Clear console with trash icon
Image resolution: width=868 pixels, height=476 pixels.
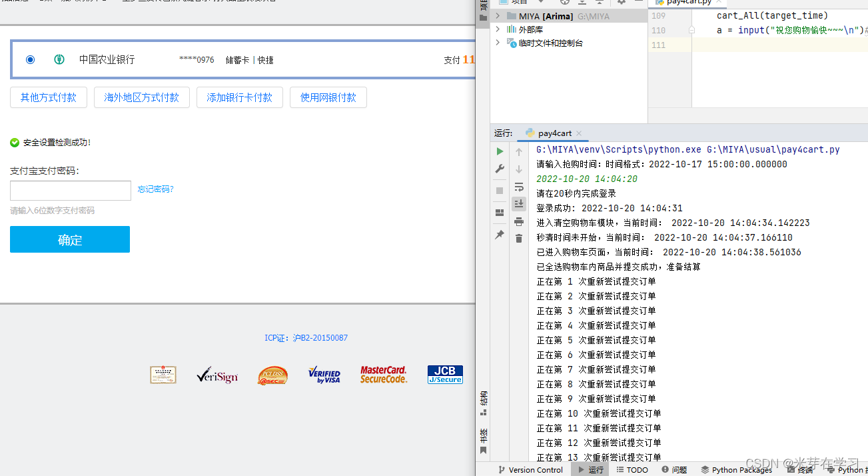(519, 238)
